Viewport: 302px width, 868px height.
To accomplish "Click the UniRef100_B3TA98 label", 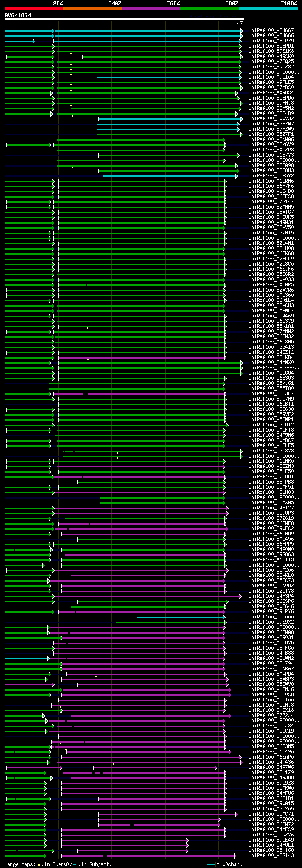I will pos(271,166).
